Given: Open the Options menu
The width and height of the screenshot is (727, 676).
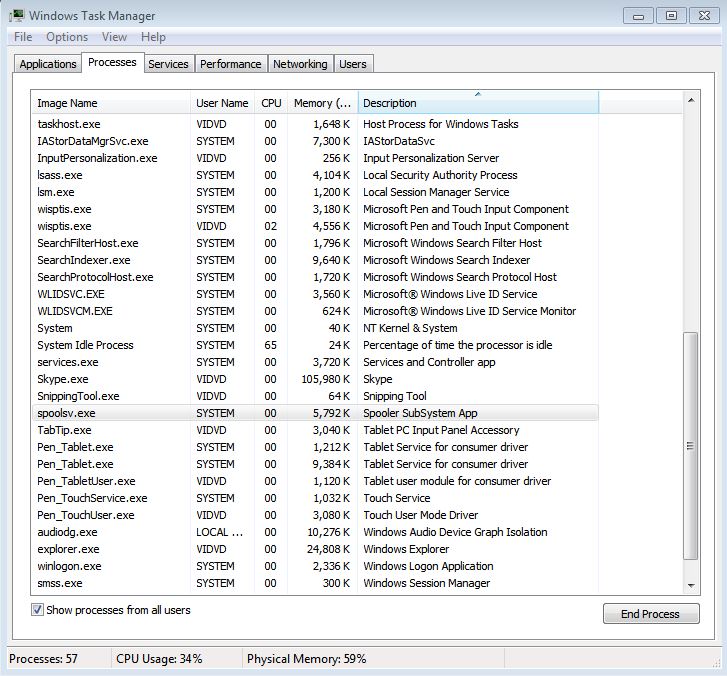Looking at the screenshot, I should tap(67, 37).
